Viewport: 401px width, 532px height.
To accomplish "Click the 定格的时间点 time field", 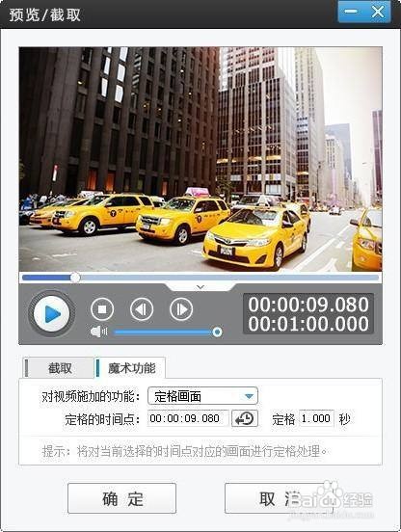I will point(188,418).
